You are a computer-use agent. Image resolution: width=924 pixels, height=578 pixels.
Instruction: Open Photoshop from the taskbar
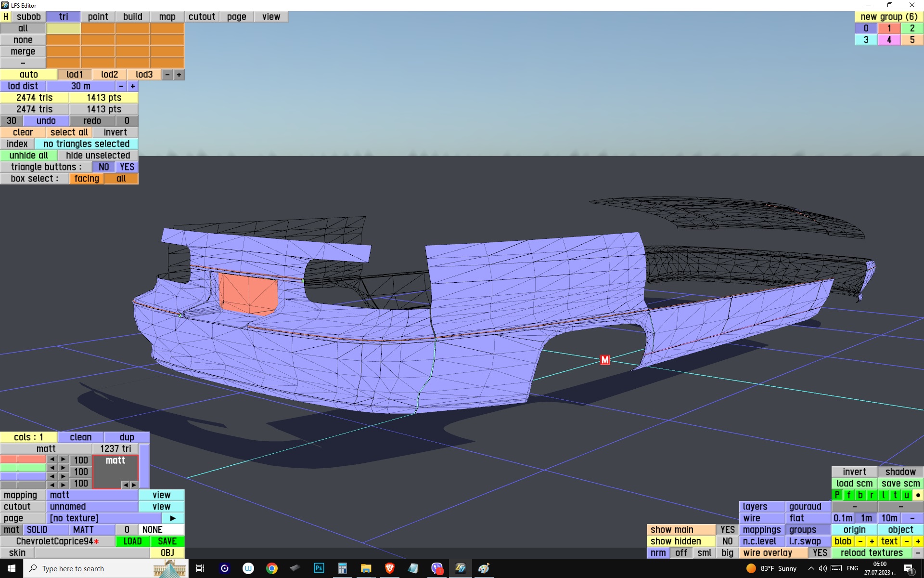(x=319, y=568)
